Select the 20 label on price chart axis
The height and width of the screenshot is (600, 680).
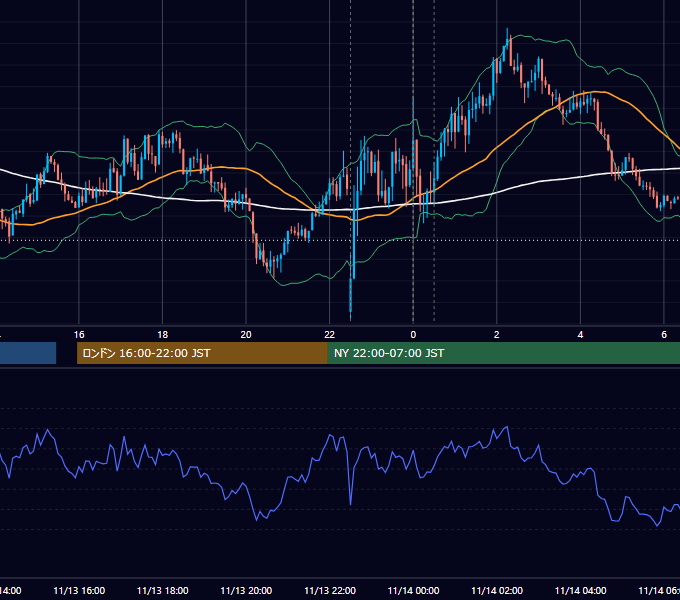pyautogui.click(x=246, y=335)
